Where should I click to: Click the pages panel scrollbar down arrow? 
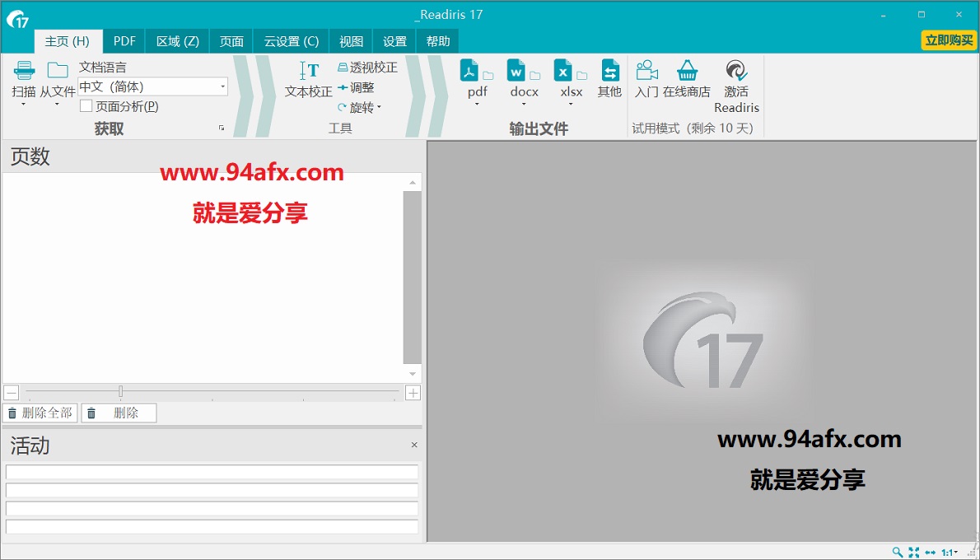(413, 374)
